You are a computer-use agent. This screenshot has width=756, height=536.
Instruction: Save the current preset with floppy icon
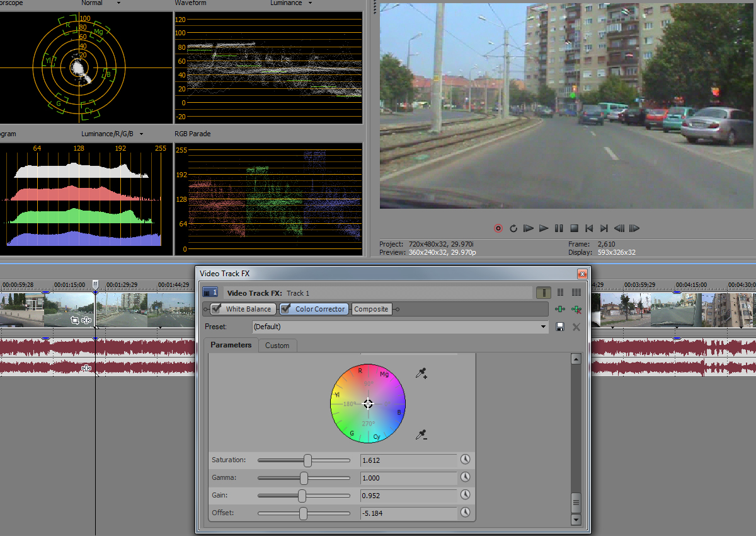click(x=559, y=327)
